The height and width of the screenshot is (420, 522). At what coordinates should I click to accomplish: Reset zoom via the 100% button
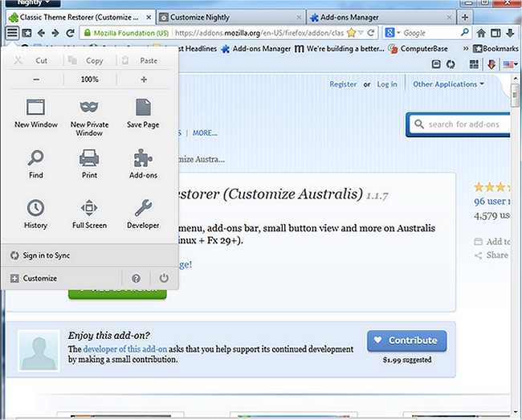(90, 80)
